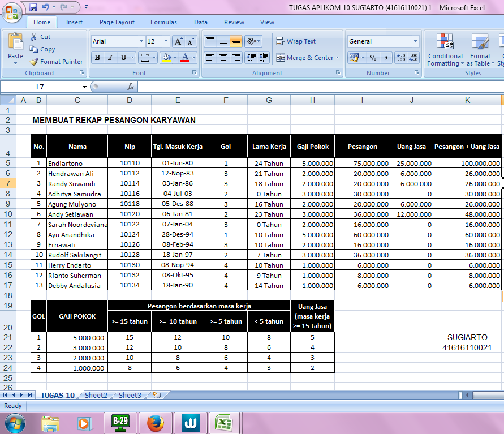
Task: Switch to the Data tab
Action: click(201, 22)
